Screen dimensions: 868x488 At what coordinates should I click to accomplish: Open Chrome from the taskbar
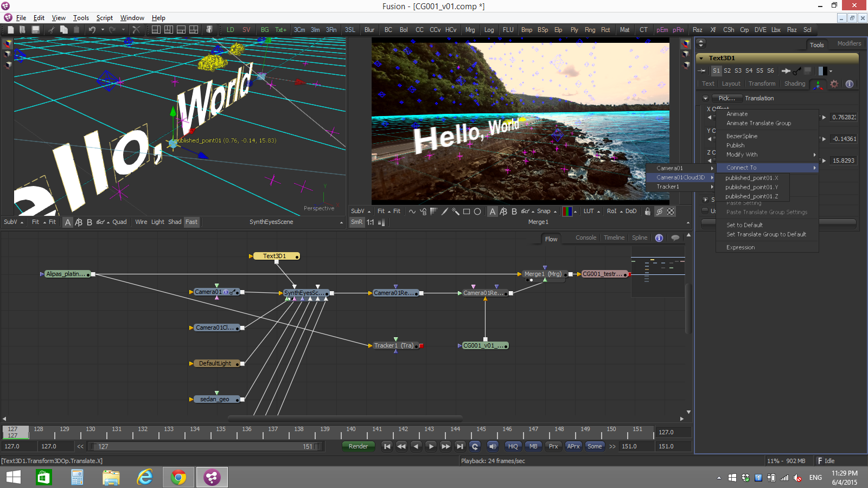178,477
